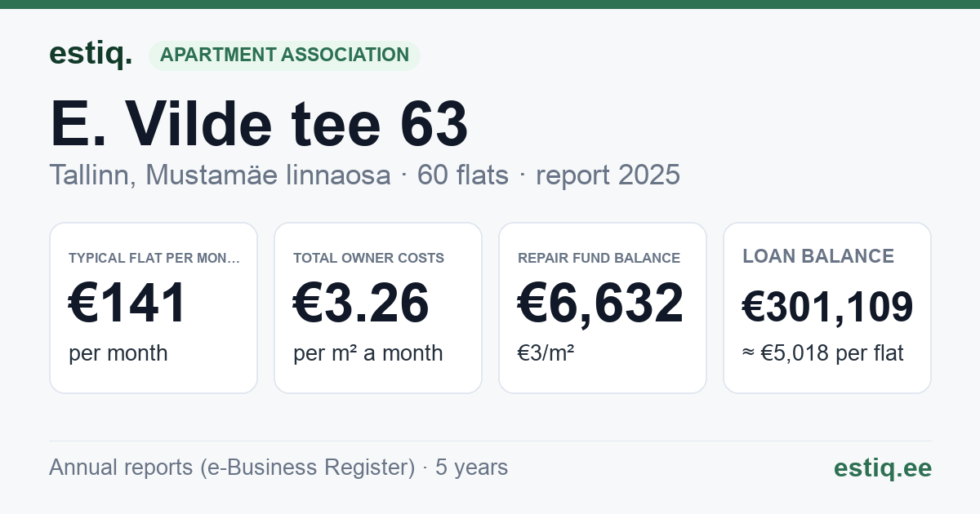Click the 'Annual reports (e-Business Register)' text

(x=232, y=467)
